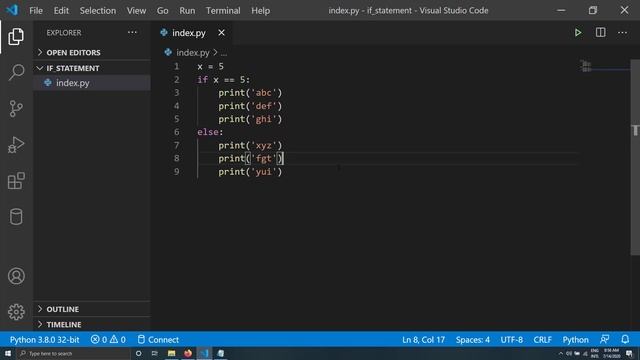The height and width of the screenshot is (360, 640).
Task: Open Firefox from the taskbar
Action: pyautogui.click(x=188, y=353)
